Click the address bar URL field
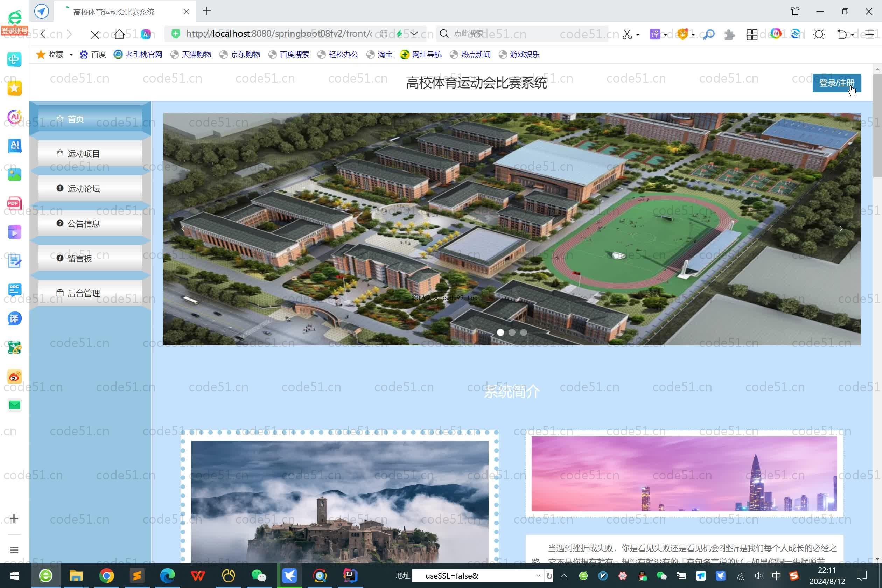882x588 pixels. (279, 34)
